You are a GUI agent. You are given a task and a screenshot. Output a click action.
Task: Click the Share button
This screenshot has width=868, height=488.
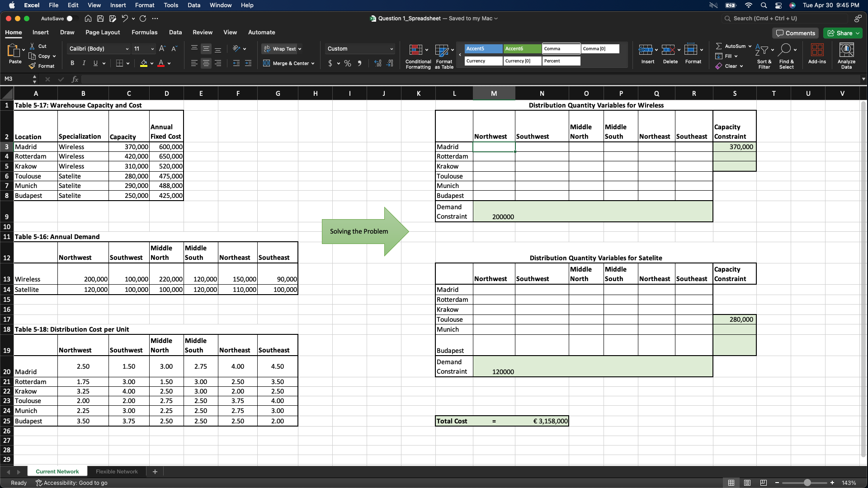[x=843, y=33]
